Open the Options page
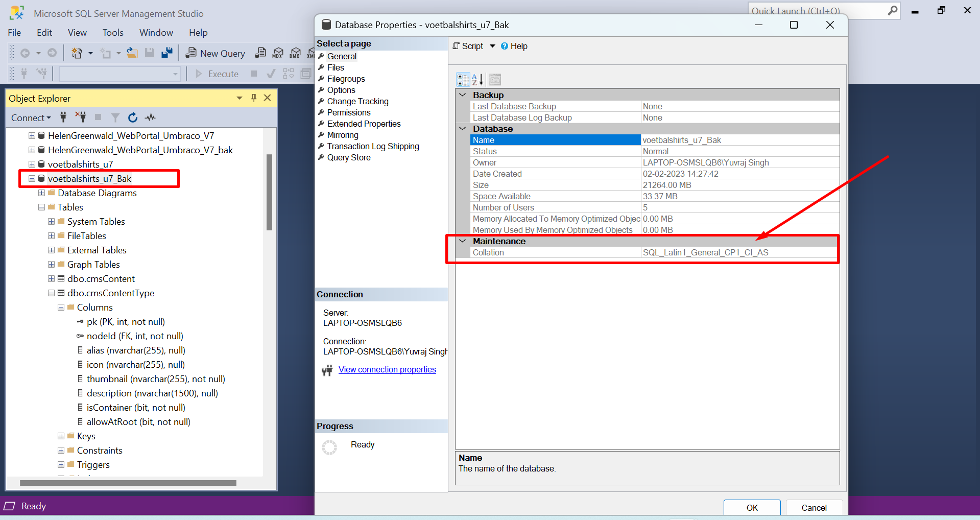 pos(341,90)
